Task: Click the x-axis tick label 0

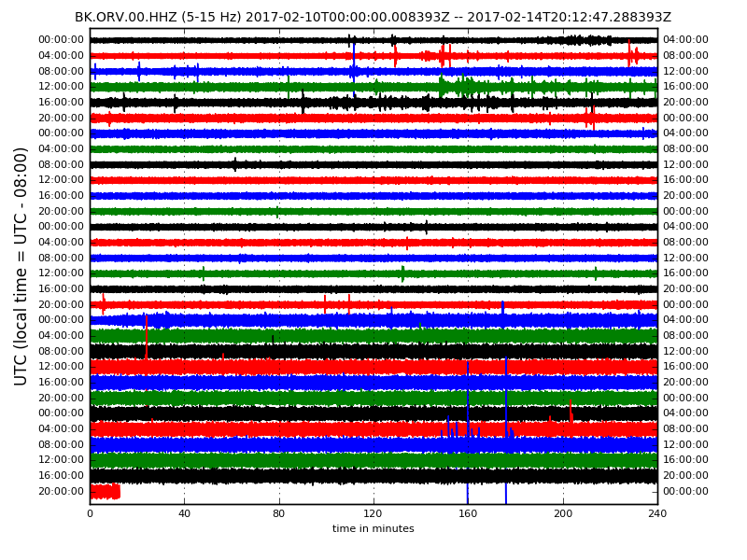Action: tap(90, 513)
